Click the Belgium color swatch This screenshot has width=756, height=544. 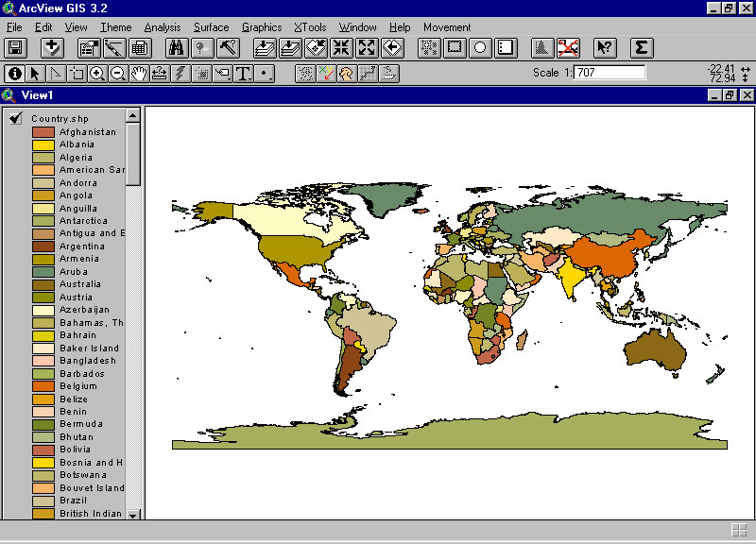(x=43, y=386)
